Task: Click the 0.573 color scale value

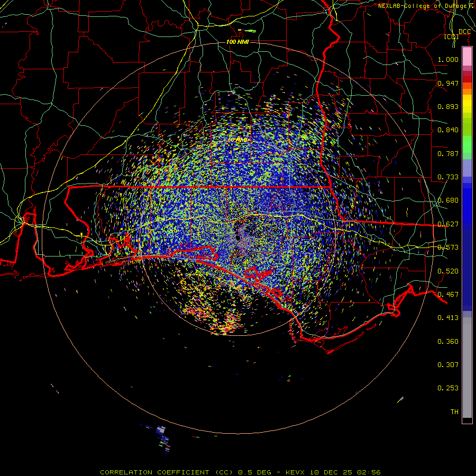Action: click(448, 248)
